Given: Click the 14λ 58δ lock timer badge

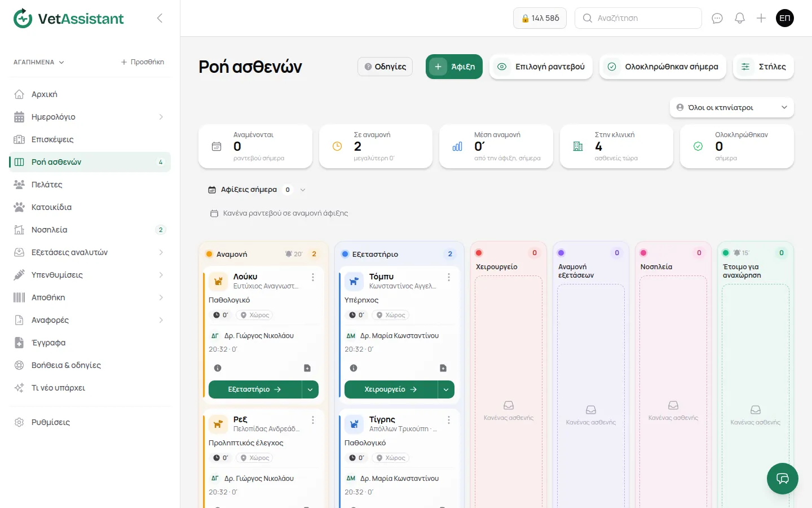Looking at the screenshot, I should [540, 18].
